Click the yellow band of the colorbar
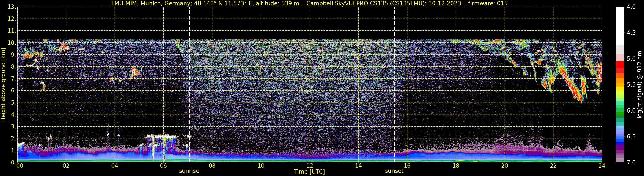The height and width of the screenshot is (176, 644). 620,88
